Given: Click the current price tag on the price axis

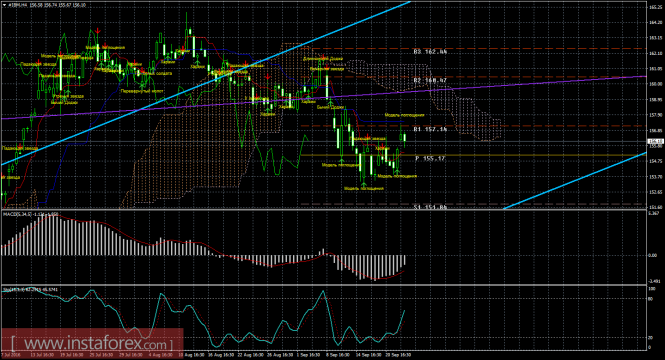Looking at the screenshot, I should [x=655, y=141].
